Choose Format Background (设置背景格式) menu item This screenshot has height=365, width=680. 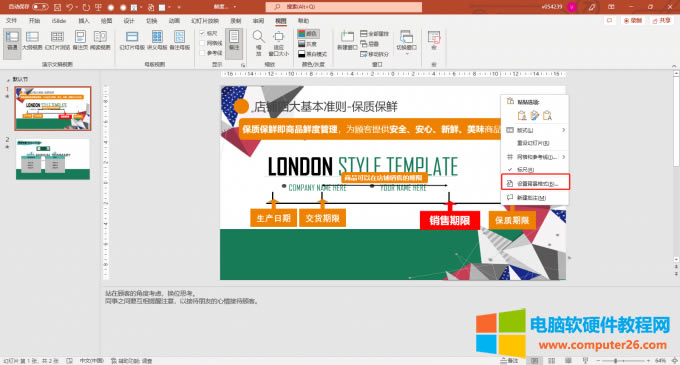(535, 183)
